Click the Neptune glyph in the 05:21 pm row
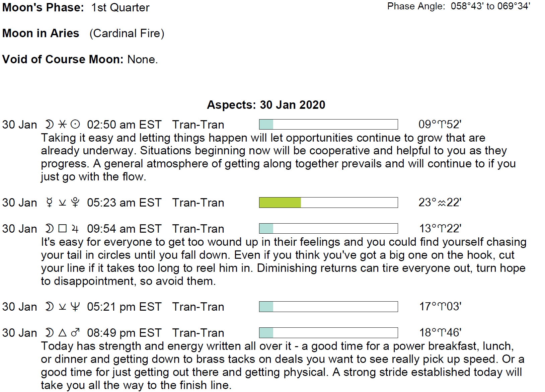Screen dimensions: 545x392 tap(75, 307)
